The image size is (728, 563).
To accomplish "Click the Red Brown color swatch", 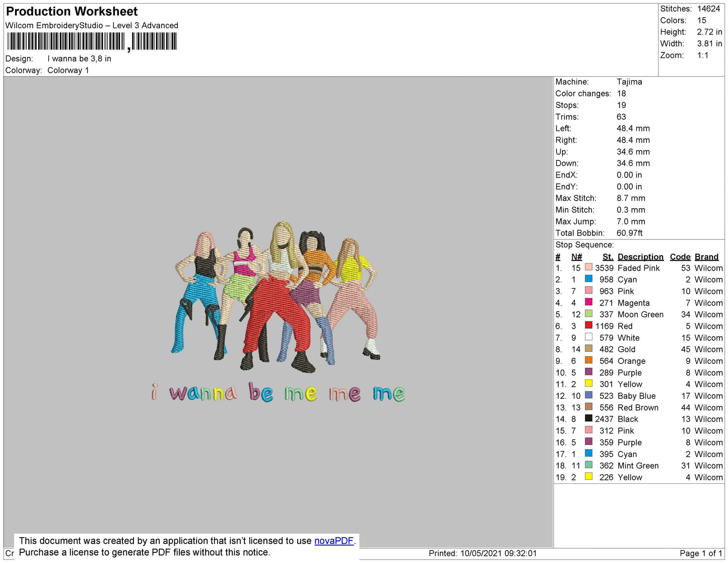I will click(x=588, y=406).
